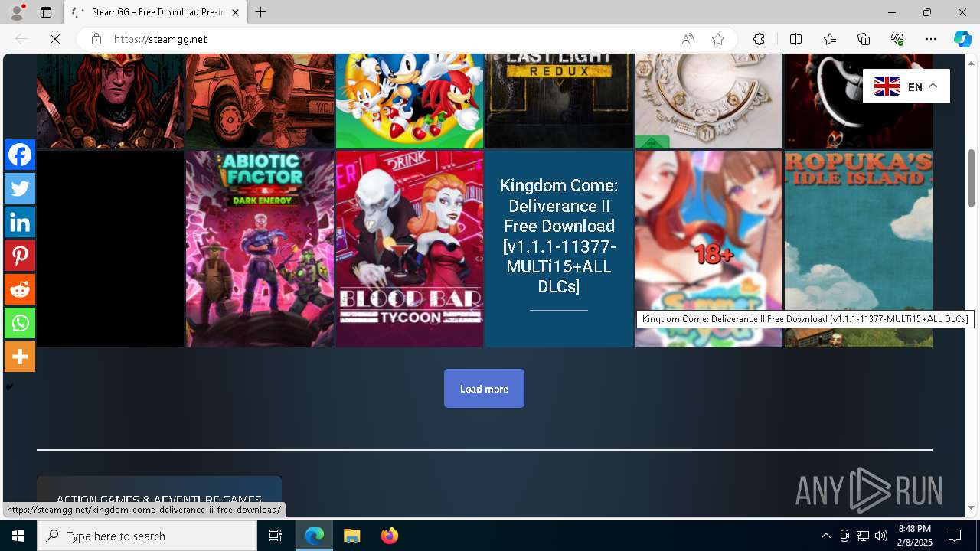Viewport: 980px width, 551px height.
Task: Stop loading the page
Action: [55, 39]
